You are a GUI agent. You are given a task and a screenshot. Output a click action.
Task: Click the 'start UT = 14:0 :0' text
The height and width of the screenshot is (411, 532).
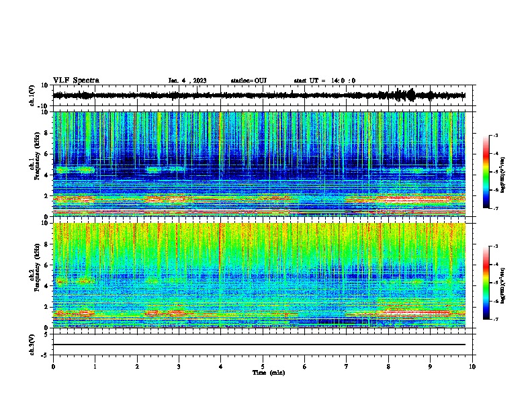tap(324, 81)
